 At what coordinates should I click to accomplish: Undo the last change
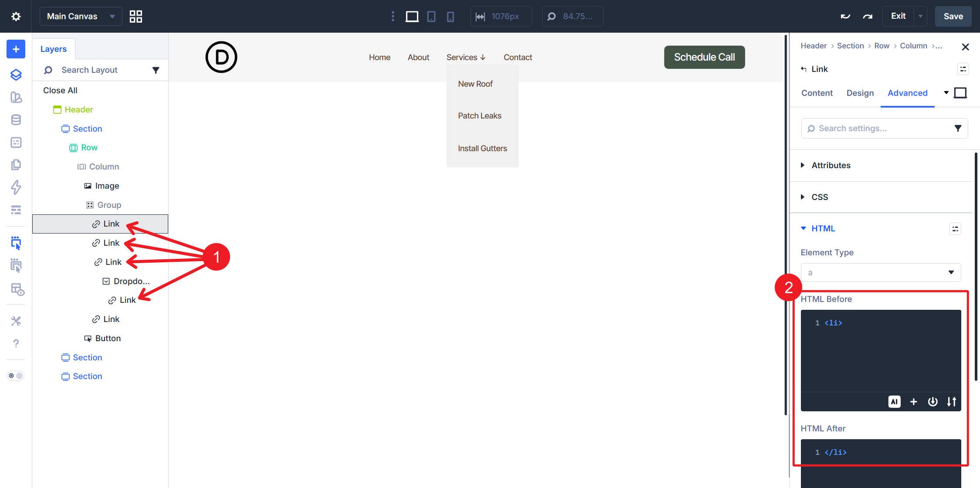(845, 16)
